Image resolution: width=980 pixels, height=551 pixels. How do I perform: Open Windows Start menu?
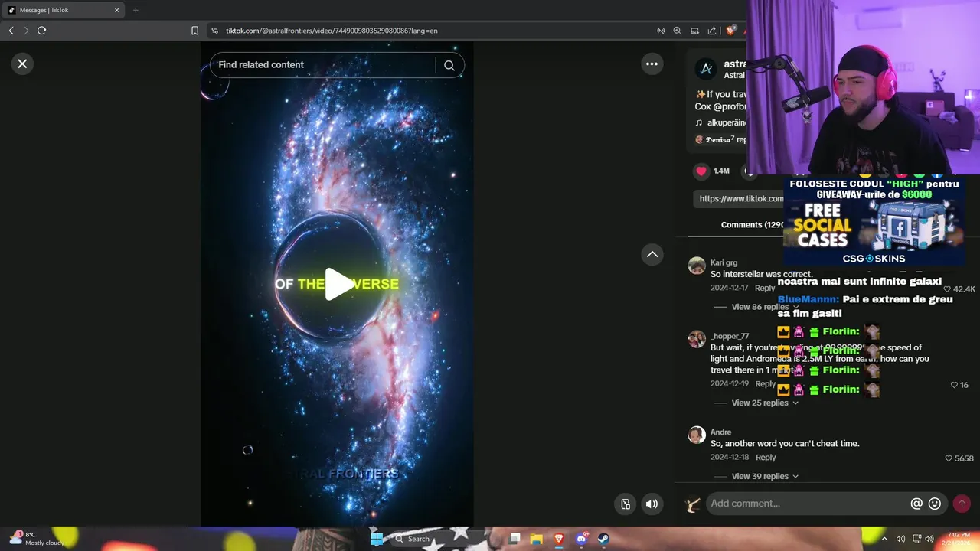click(377, 539)
